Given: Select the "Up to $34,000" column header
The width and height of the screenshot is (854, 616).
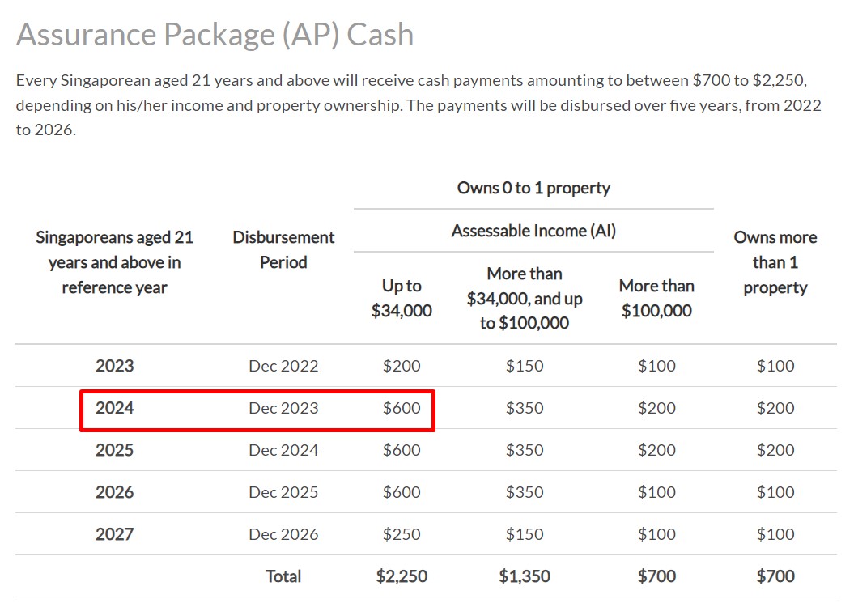Looking at the screenshot, I should pyautogui.click(x=402, y=298).
